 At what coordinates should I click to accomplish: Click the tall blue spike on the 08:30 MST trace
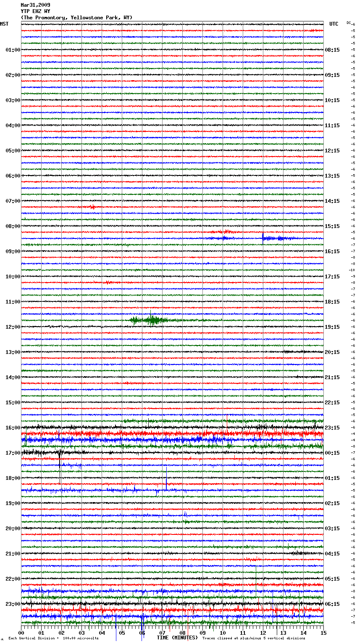[x=263, y=238]
